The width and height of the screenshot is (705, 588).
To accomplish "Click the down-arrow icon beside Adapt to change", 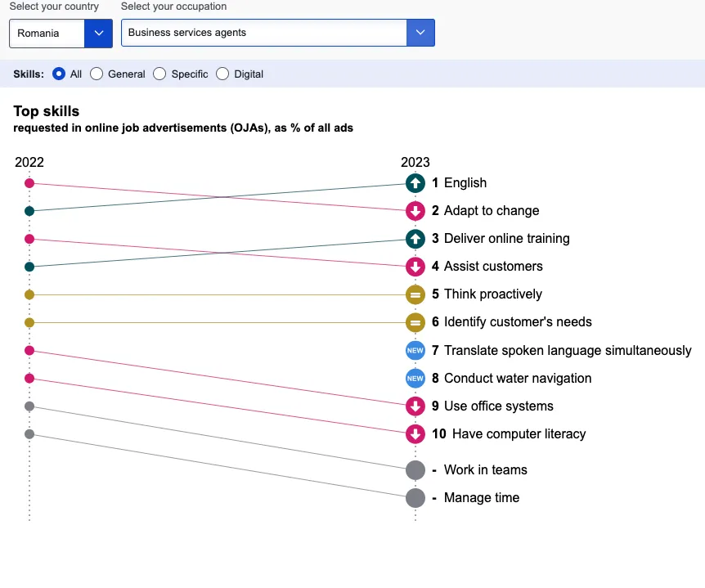I will click(415, 211).
